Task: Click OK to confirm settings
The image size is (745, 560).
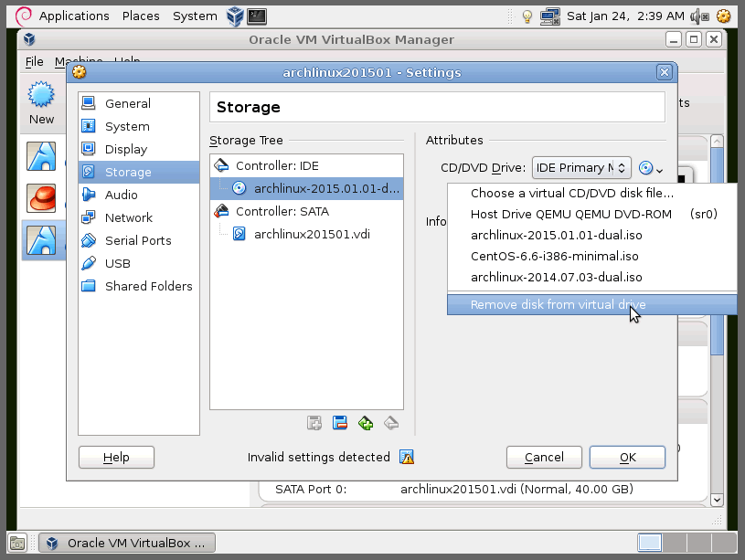Action: 627,457
